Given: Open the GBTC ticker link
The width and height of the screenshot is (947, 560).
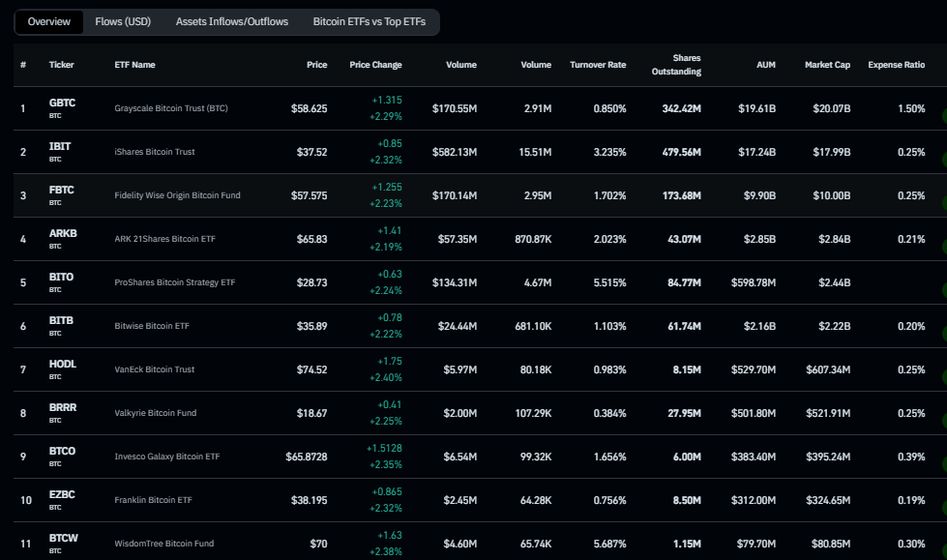Looking at the screenshot, I should pos(62,103).
